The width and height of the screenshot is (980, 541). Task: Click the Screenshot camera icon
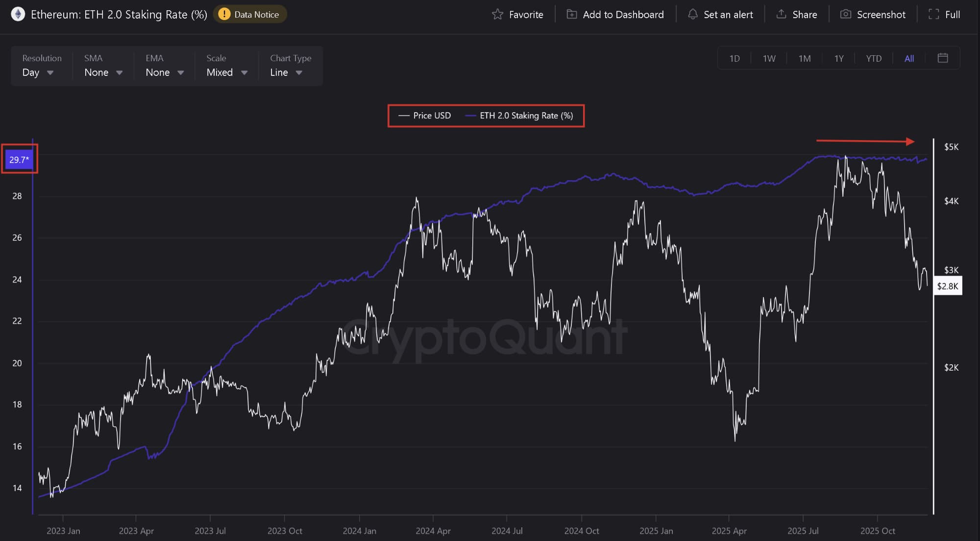pyautogui.click(x=845, y=14)
